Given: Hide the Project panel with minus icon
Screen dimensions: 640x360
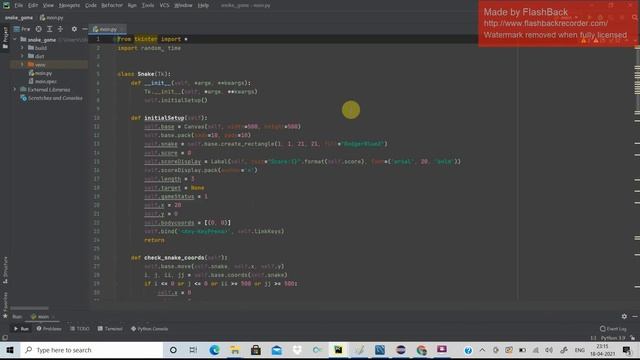Looking at the screenshot, I should 84,29.
